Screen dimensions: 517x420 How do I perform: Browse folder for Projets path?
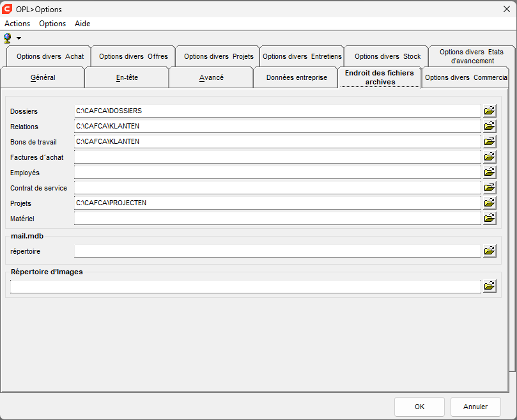(x=490, y=203)
